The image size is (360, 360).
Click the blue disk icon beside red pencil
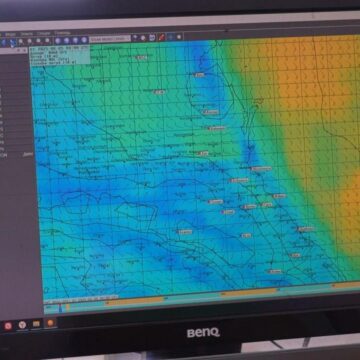[152, 38]
